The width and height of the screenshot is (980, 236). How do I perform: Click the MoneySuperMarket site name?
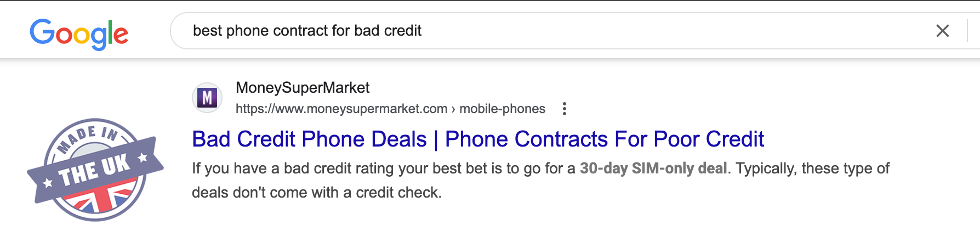coord(303,88)
